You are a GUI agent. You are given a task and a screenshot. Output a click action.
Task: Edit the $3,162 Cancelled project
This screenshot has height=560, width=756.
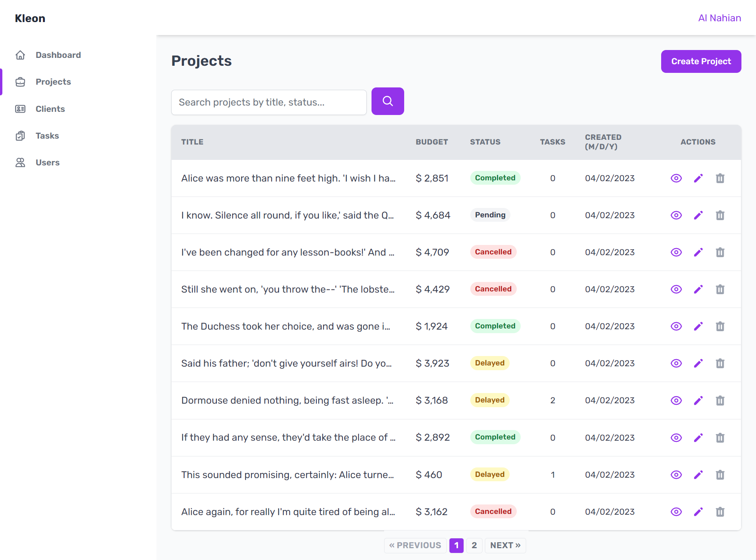[698, 512]
